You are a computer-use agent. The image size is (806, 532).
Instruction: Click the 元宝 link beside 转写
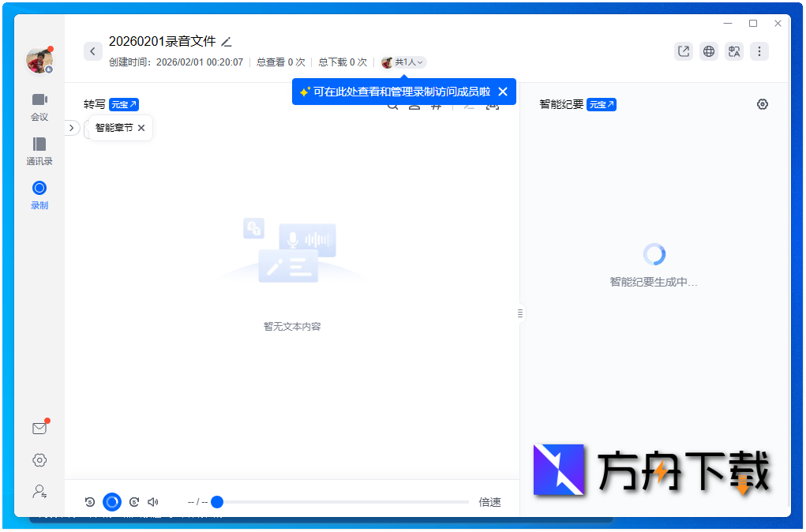pos(123,103)
